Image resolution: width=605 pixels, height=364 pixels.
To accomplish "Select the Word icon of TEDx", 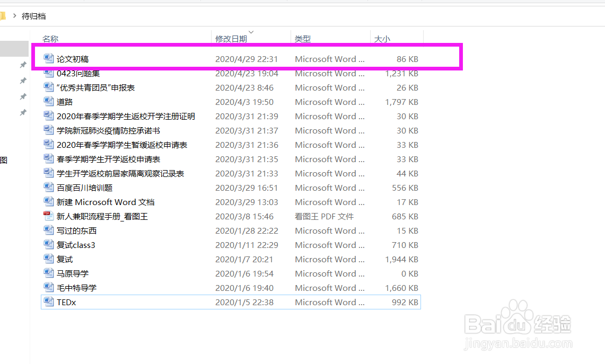I will pyautogui.click(x=48, y=301).
